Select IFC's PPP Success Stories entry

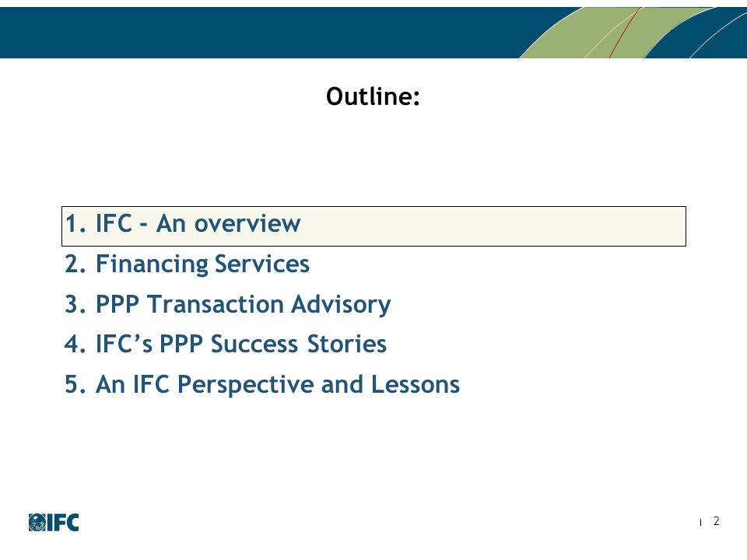coord(226,345)
